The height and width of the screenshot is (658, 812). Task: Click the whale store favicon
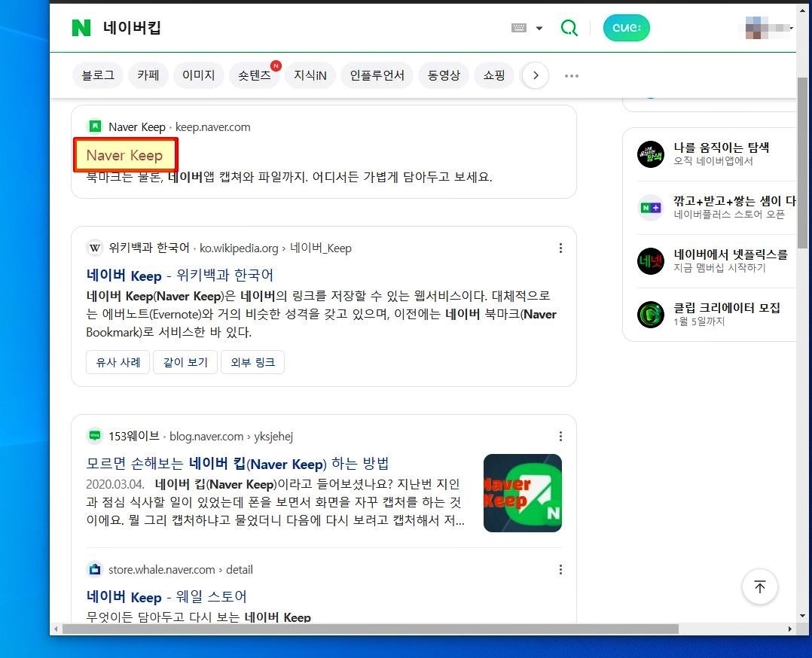click(x=94, y=569)
